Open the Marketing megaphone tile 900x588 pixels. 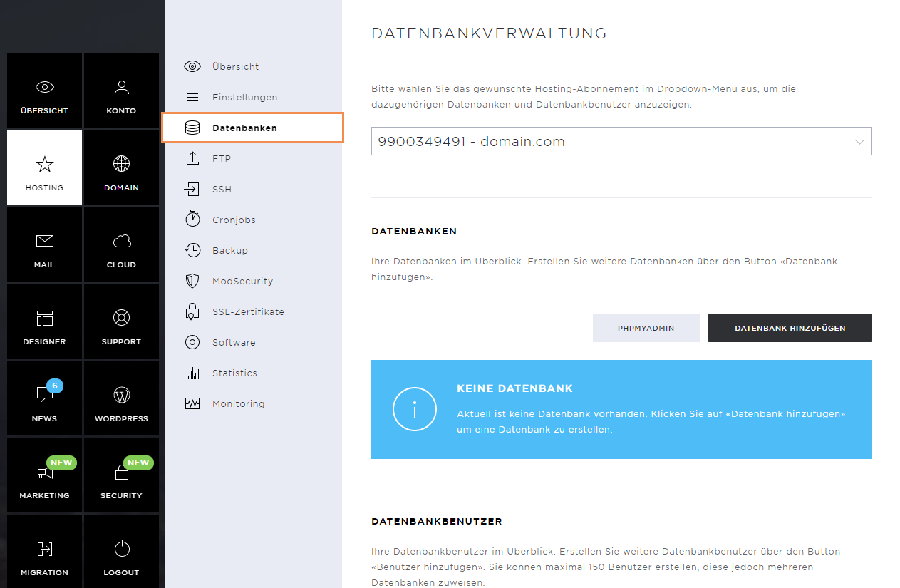click(44, 475)
